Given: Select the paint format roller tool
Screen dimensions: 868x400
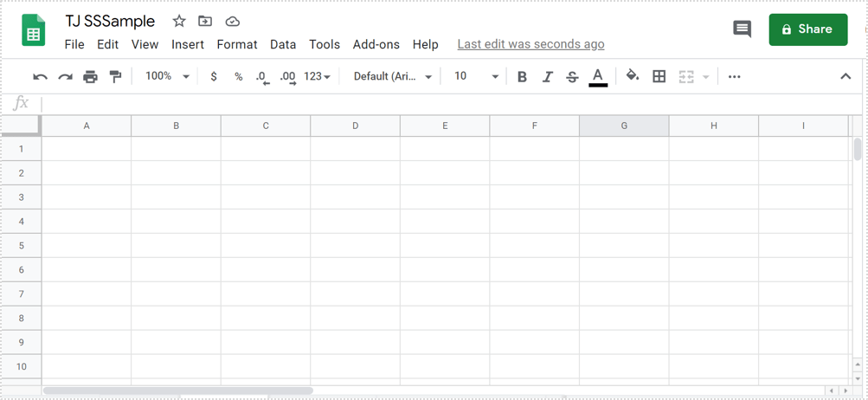Looking at the screenshot, I should (x=115, y=77).
